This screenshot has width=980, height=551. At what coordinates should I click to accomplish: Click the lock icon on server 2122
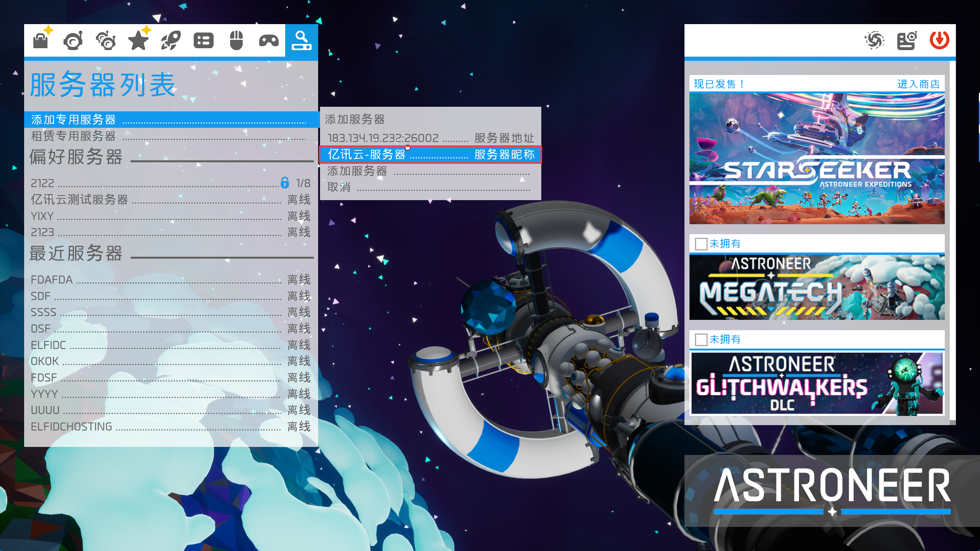point(285,183)
